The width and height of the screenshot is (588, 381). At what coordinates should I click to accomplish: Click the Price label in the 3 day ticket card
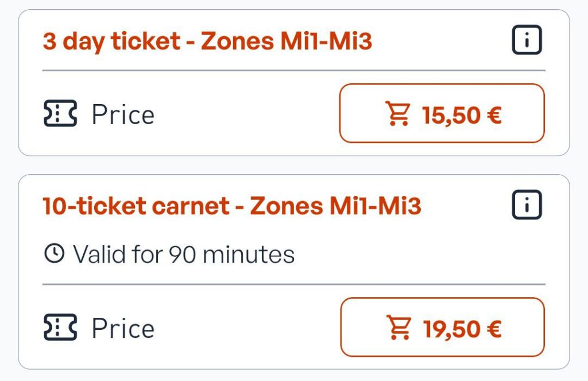tap(123, 115)
